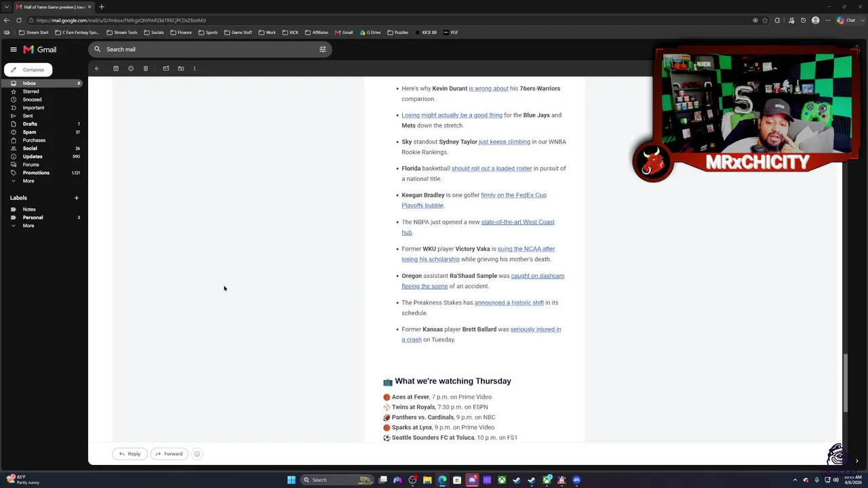The width and height of the screenshot is (868, 488).
Task: Report this email as spam
Action: [x=131, y=68]
